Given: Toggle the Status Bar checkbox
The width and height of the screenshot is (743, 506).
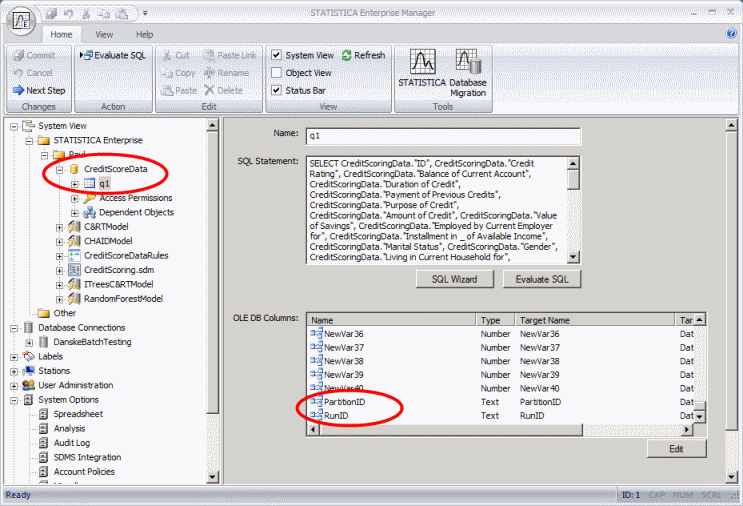Looking at the screenshot, I should click(x=277, y=90).
